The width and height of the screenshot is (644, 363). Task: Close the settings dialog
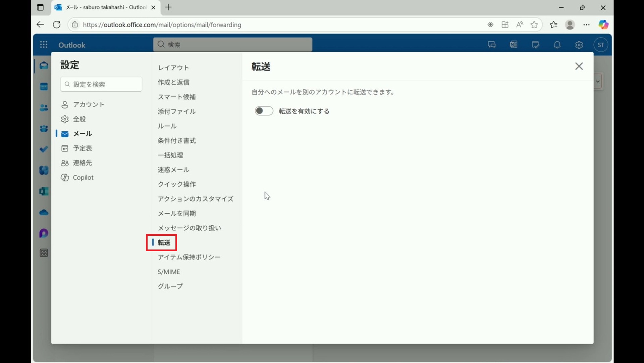(x=579, y=66)
